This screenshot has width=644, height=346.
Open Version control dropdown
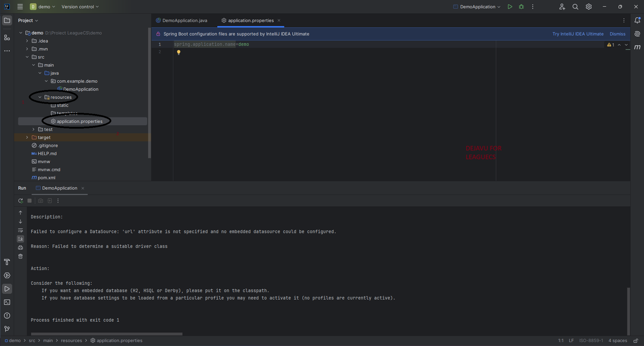click(x=80, y=7)
